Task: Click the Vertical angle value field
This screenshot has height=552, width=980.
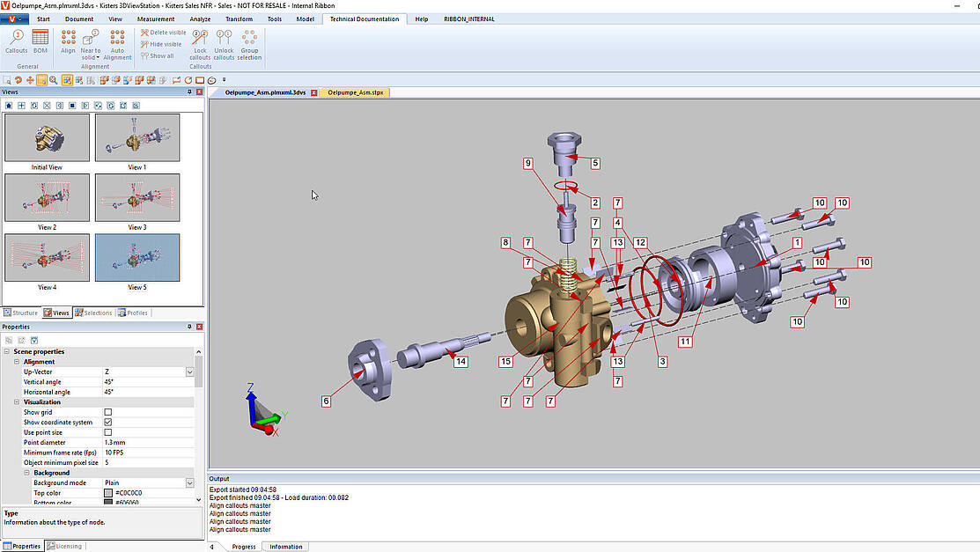Action: (x=148, y=381)
